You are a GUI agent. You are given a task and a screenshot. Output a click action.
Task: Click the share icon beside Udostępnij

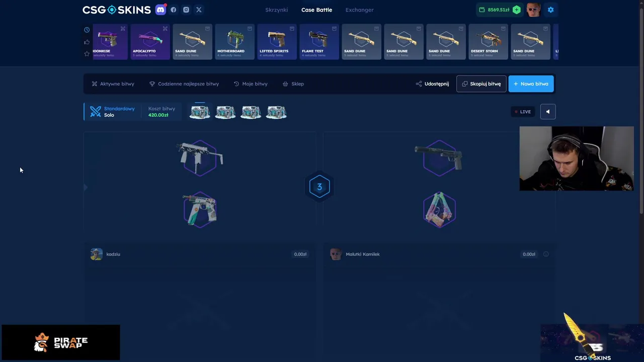click(x=419, y=84)
